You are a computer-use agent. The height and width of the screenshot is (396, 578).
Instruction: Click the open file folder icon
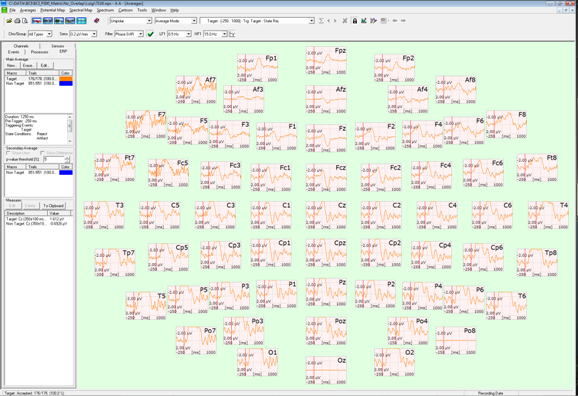[9, 21]
